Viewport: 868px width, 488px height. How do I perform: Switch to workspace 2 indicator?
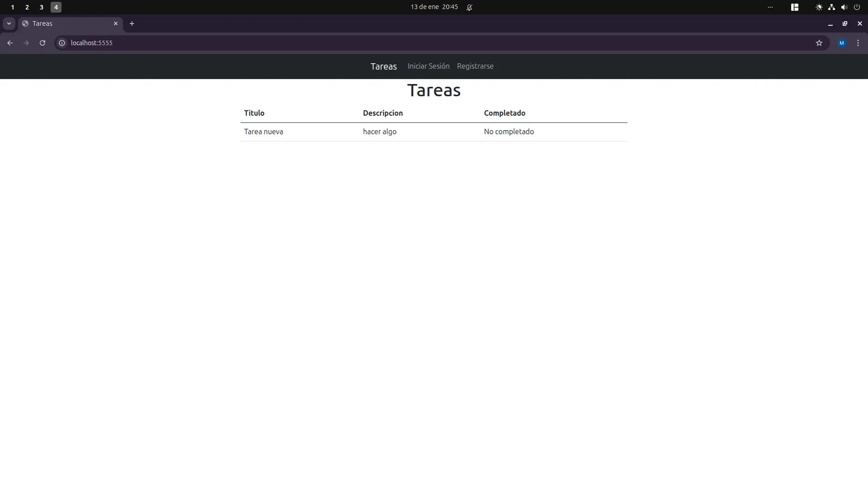pyautogui.click(x=27, y=7)
